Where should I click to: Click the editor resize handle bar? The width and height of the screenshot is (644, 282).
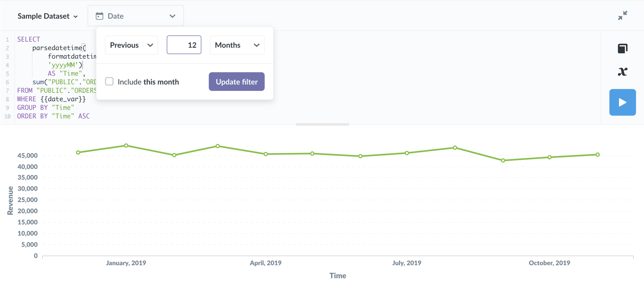[322, 124]
